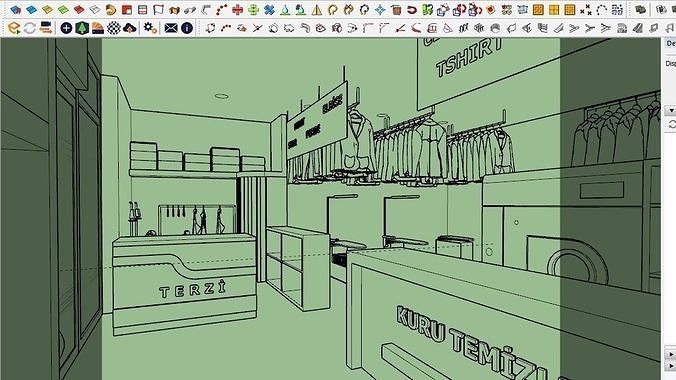The height and width of the screenshot is (380, 676).
Task: Start Enscape with the box-and-play icon
Action: [x=14, y=28]
